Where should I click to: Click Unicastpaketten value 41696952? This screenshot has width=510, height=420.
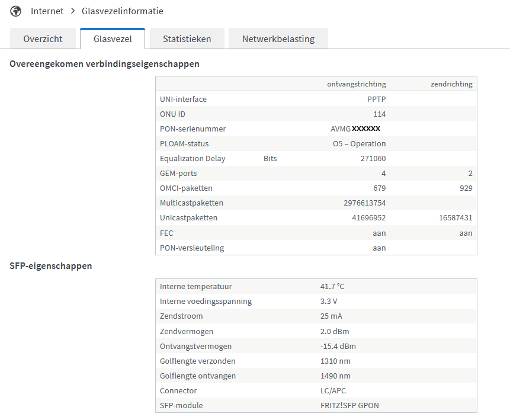point(369,217)
